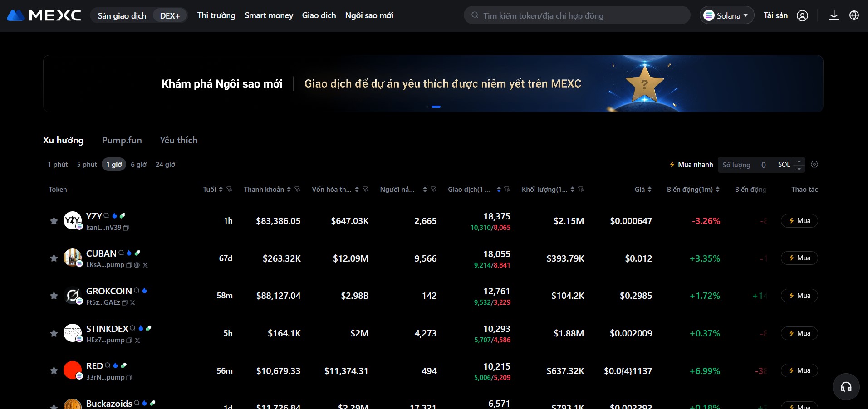Open the Giao dịch menu

(319, 15)
